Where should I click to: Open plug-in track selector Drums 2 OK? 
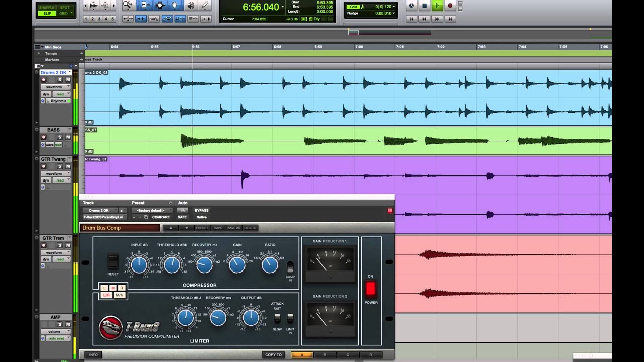click(100, 210)
